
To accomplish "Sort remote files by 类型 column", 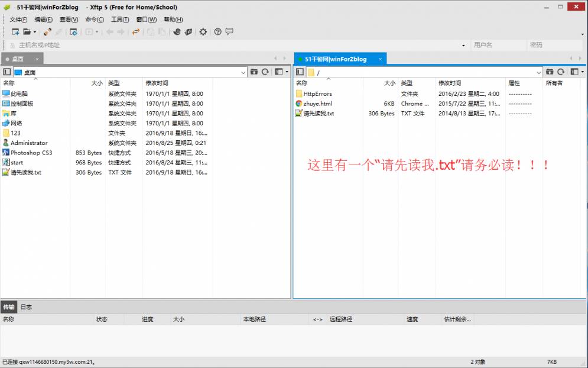I will pyautogui.click(x=417, y=83).
